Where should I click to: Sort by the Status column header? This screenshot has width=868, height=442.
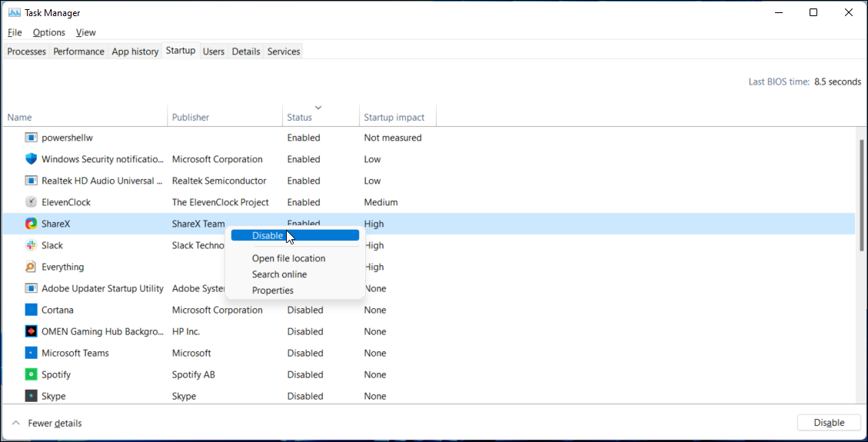[321, 118]
